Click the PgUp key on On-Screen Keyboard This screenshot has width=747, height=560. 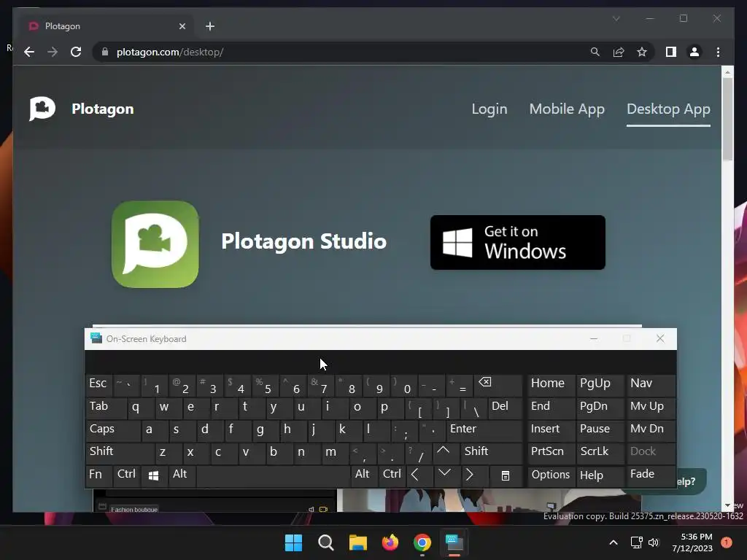click(600, 384)
